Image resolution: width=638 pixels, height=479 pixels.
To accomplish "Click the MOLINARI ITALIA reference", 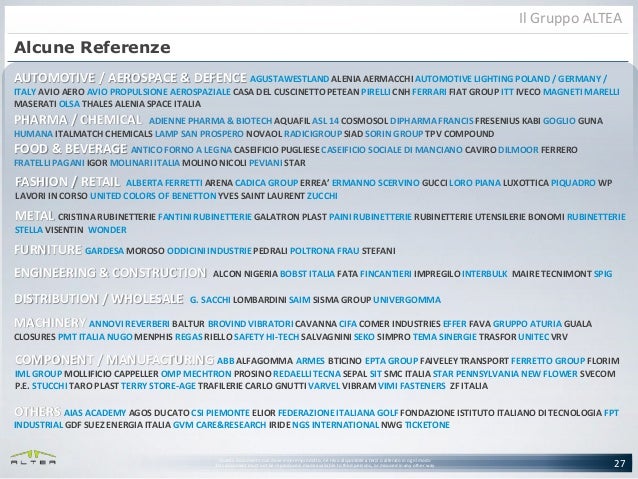I will [145, 163].
